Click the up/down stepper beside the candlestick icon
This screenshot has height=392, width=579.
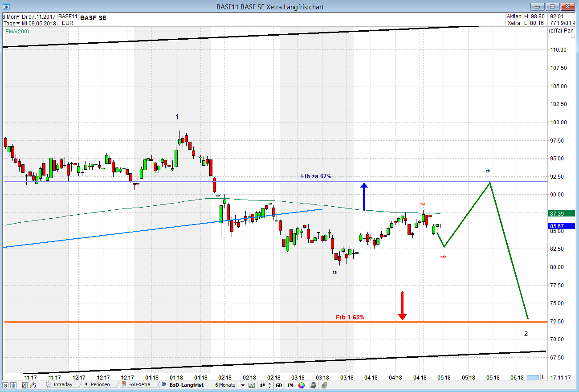tap(269, 385)
